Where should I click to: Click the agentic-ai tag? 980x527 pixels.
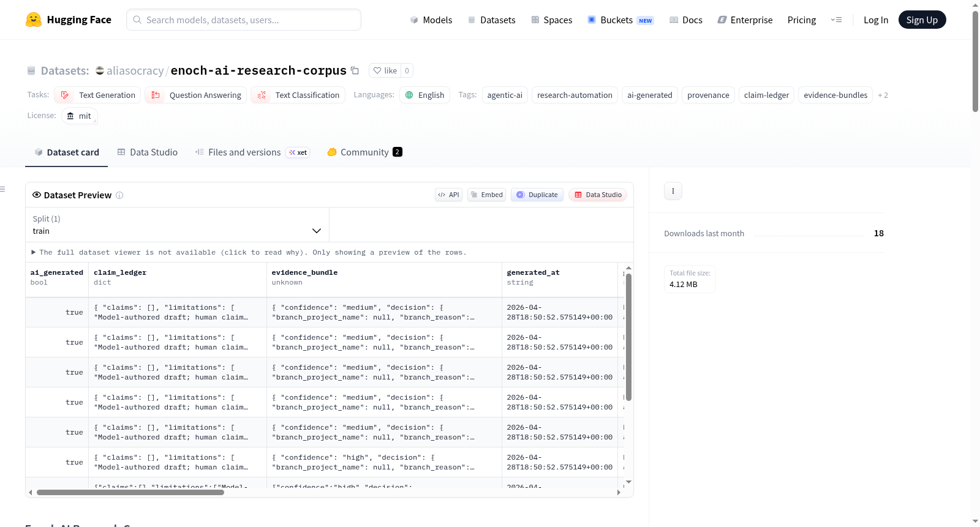pyautogui.click(x=505, y=95)
